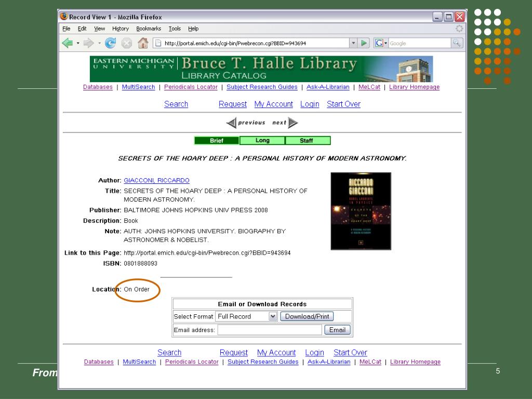
Task: Reload the page with the Refresh icon
Action: (x=110, y=43)
